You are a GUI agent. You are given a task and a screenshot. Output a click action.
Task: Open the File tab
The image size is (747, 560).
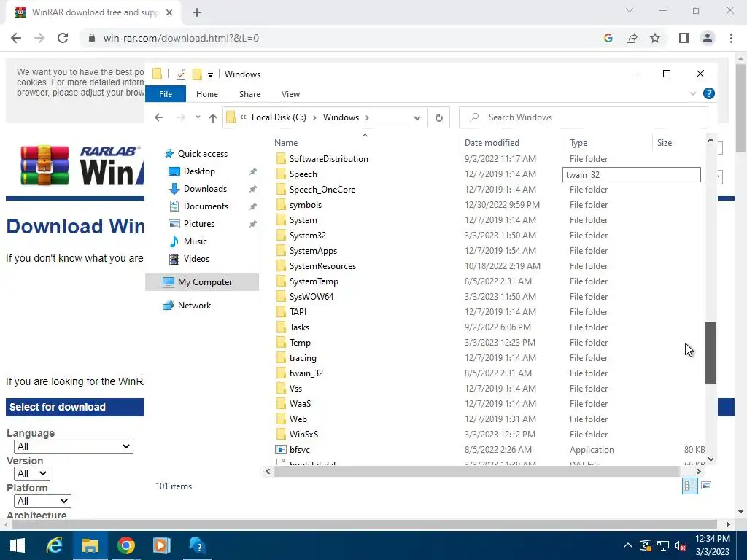tap(166, 94)
